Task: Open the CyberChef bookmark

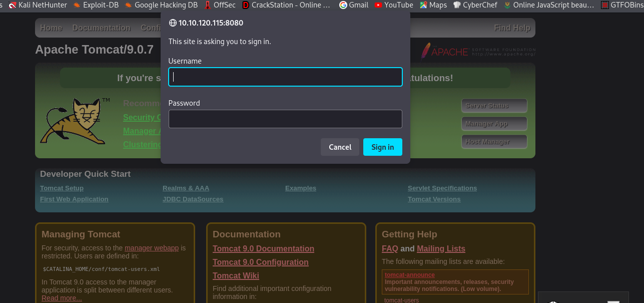Action: pos(475,5)
